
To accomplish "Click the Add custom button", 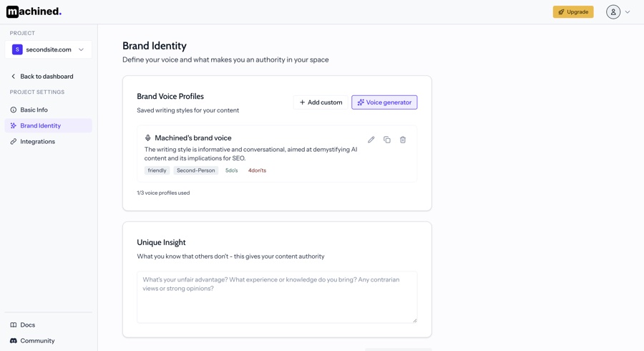I will 321,102.
